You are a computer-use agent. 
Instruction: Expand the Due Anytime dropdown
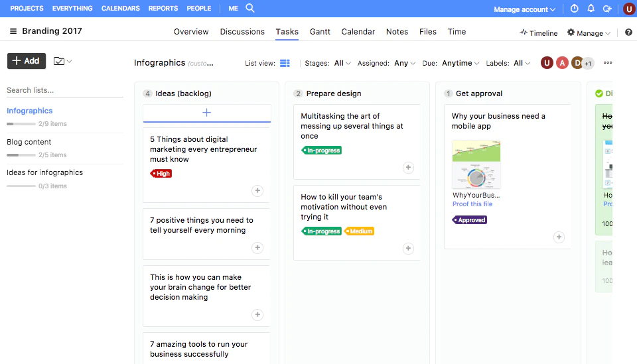460,63
